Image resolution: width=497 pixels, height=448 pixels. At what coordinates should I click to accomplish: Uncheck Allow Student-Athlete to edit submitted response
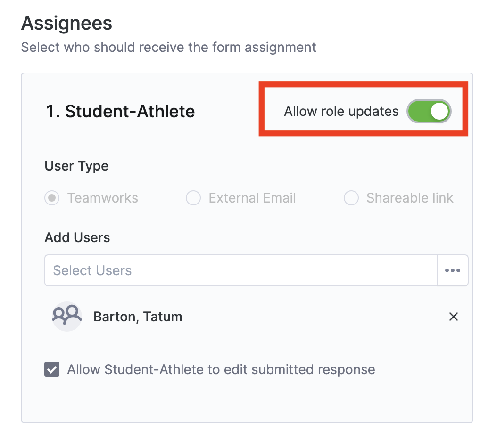[x=52, y=369]
